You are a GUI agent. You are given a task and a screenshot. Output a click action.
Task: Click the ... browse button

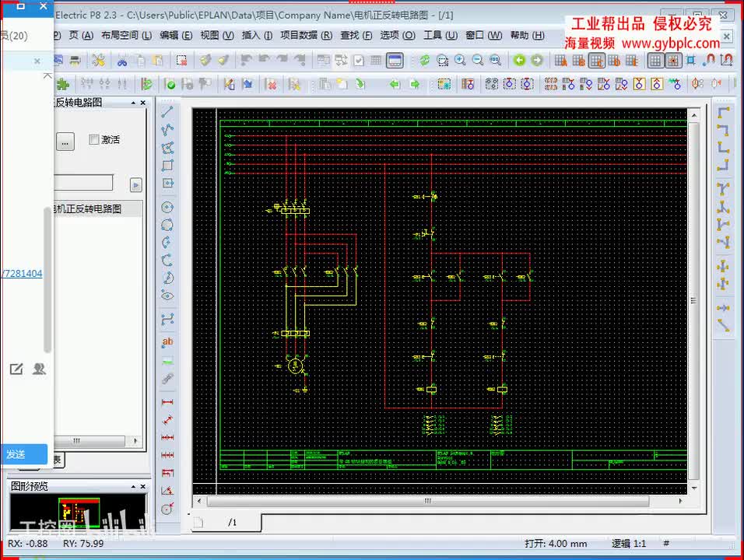coord(65,142)
